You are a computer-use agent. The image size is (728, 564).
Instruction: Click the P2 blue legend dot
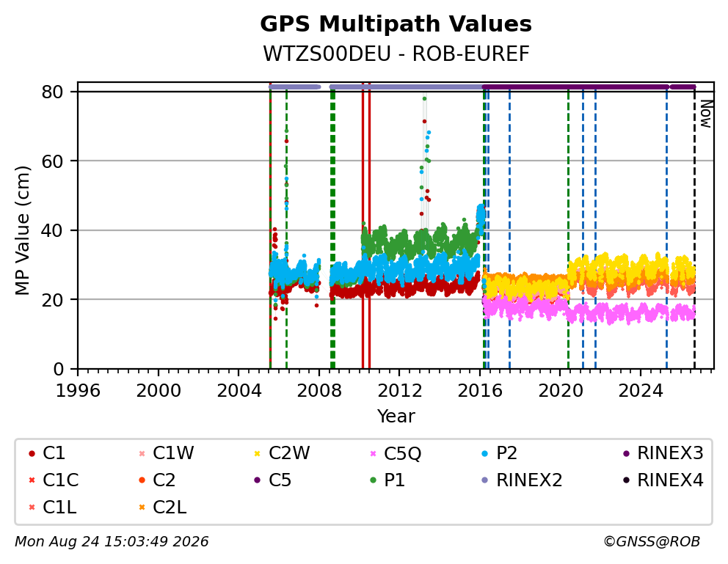point(485,453)
